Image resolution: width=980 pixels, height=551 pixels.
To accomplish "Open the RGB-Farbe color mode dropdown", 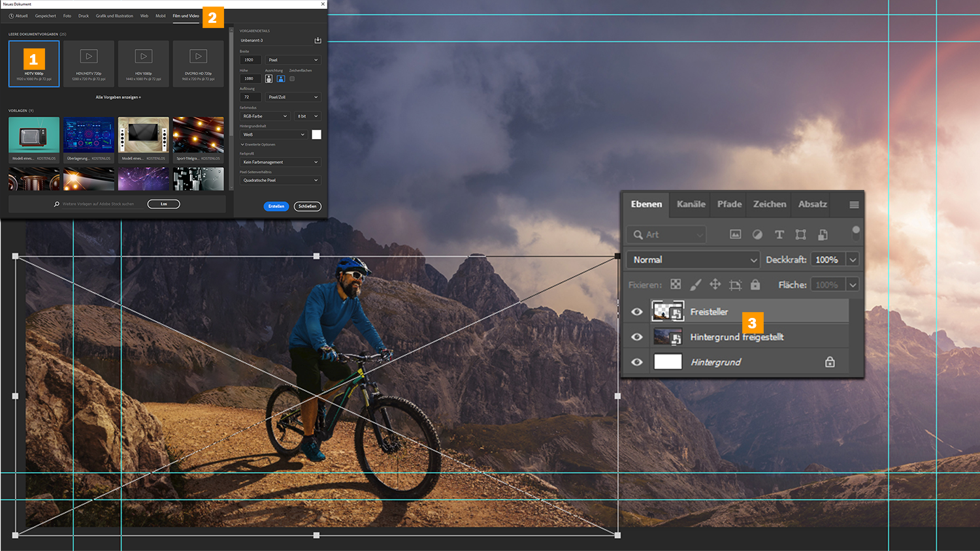I will (x=265, y=116).
